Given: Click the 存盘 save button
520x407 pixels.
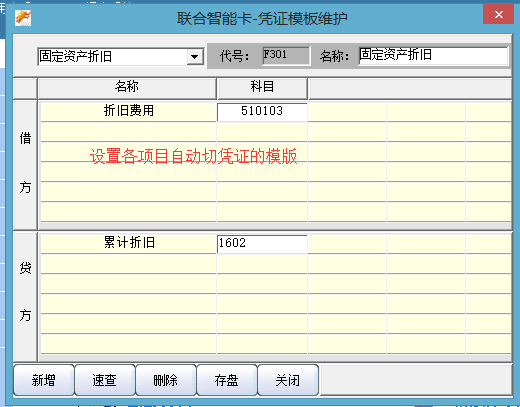Looking at the screenshot, I should click(x=227, y=380).
